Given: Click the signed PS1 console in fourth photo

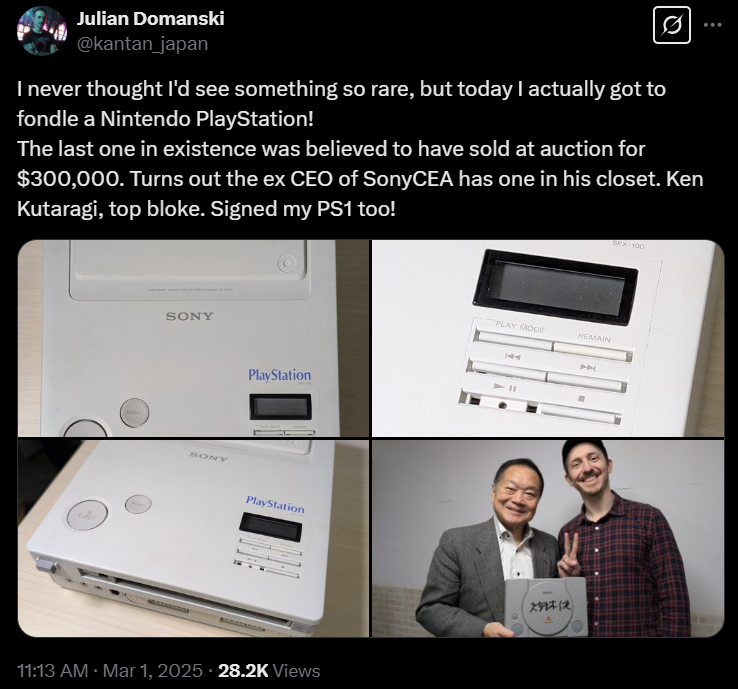Looking at the screenshot, I should [x=546, y=607].
